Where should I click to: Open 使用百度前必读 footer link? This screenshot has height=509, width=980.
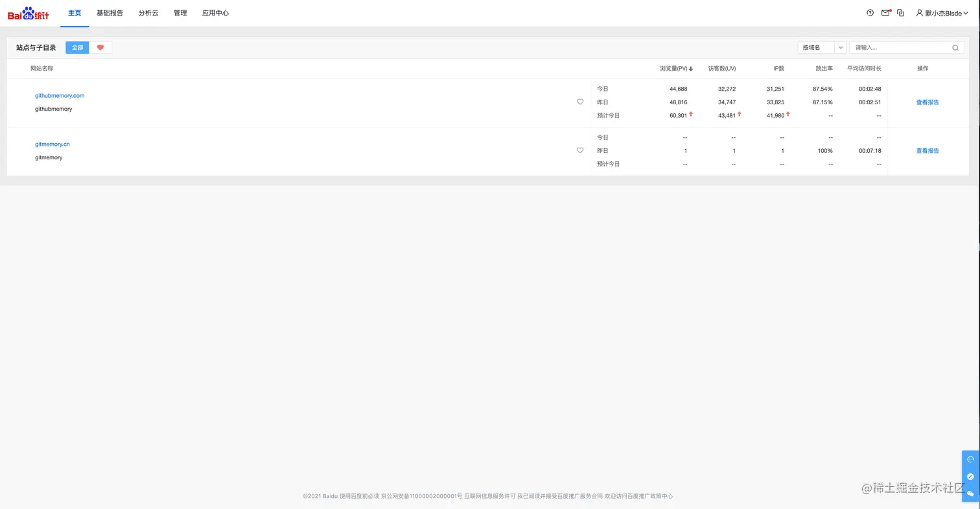pos(359,496)
